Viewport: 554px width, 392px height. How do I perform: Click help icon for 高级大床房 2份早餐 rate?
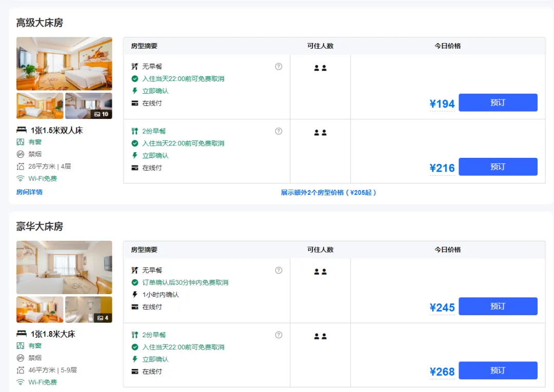pyautogui.click(x=279, y=131)
